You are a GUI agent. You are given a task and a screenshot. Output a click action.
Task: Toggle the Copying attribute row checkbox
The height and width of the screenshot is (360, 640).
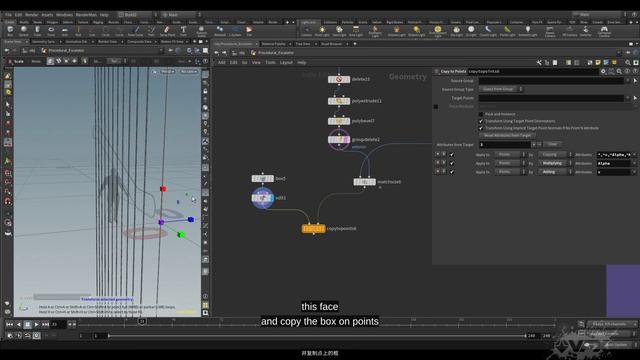pos(452,155)
